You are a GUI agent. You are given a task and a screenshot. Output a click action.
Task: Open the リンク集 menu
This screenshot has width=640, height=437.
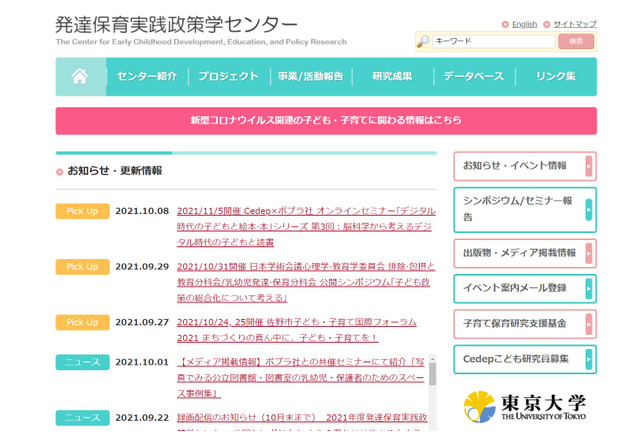click(556, 76)
